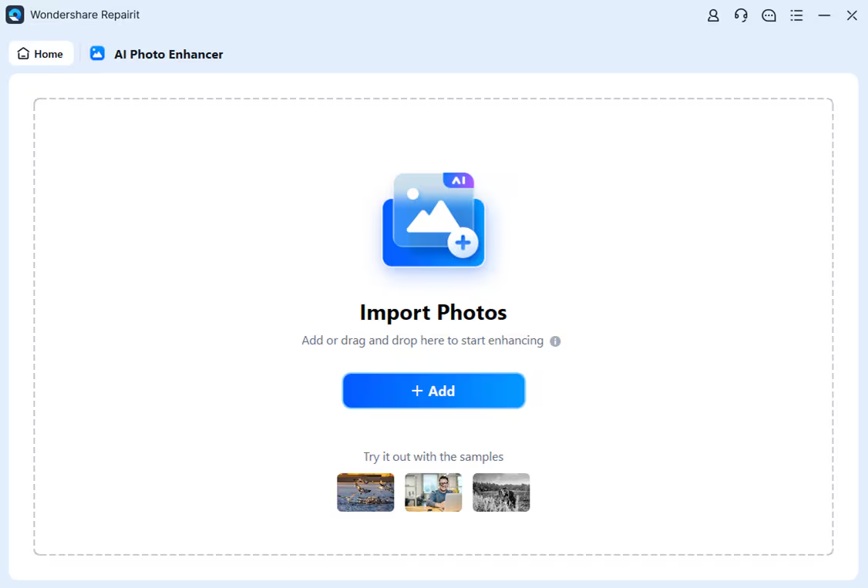Click the AI Photo Enhancer icon

(97, 53)
